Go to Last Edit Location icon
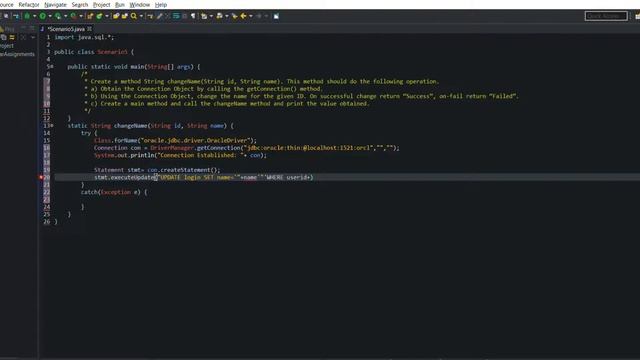The width and height of the screenshot is (640, 360). tap(235, 16)
